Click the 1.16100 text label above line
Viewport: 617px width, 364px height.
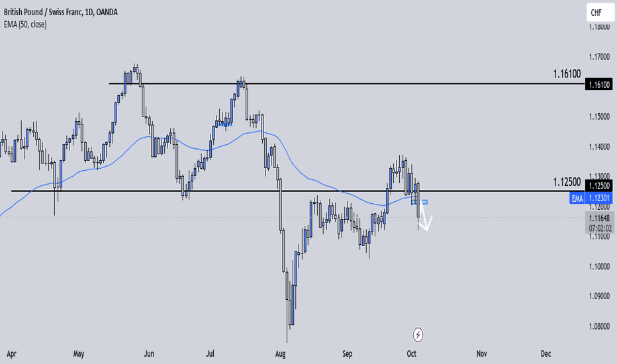click(x=567, y=73)
